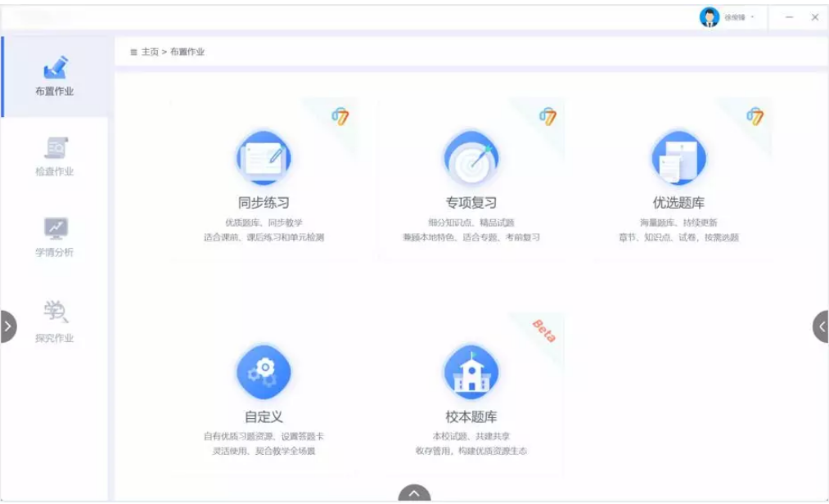
Task: Open the 同步练习 icon
Action: tap(264, 158)
